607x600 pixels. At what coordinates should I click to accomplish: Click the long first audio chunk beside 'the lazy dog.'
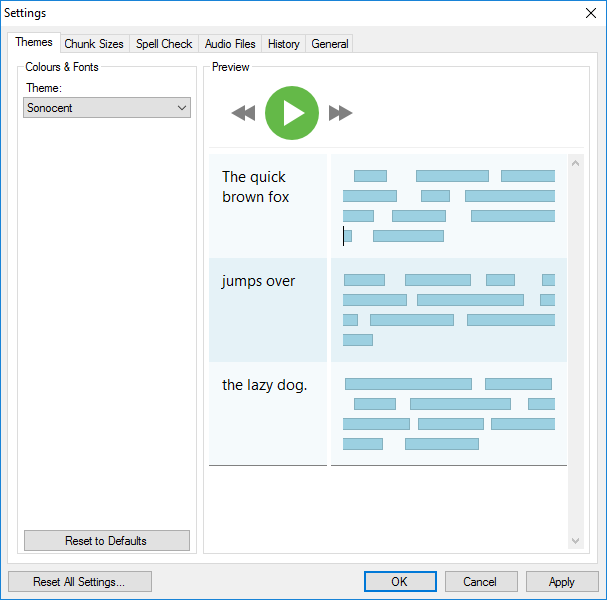(x=408, y=384)
